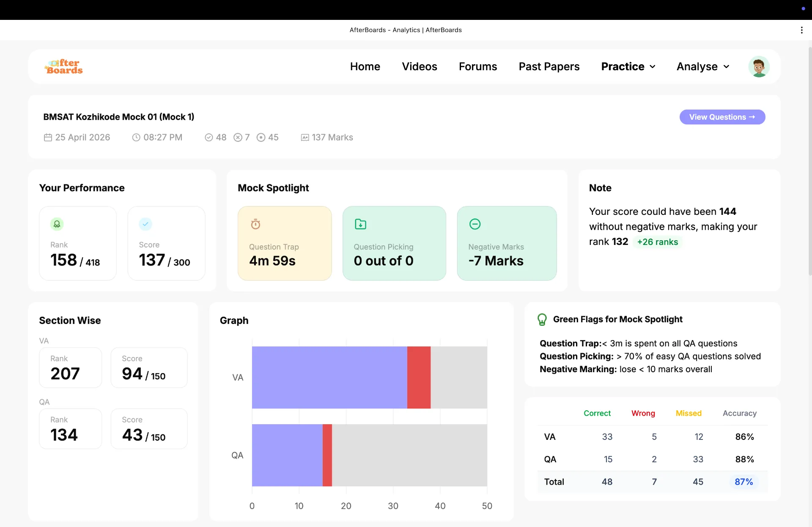Open the Question Trap 4m 59s card
This screenshot has height=527, width=812.
point(285,243)
